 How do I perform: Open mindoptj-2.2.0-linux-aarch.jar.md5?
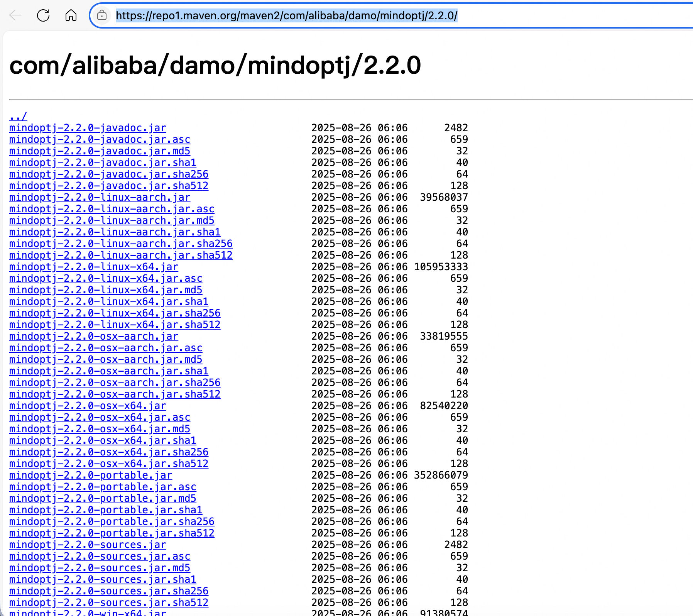pyautogui.click(x=112, y=220)
